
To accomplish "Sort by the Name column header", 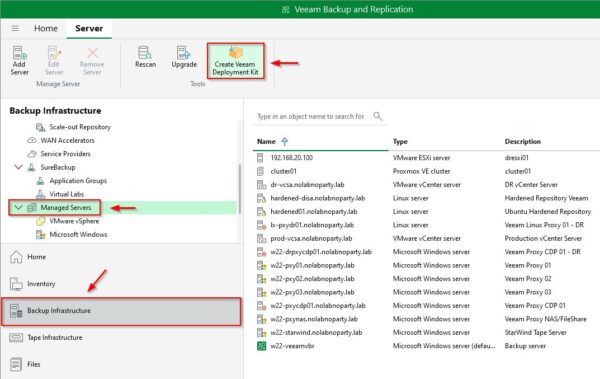I will pos(266,141).
